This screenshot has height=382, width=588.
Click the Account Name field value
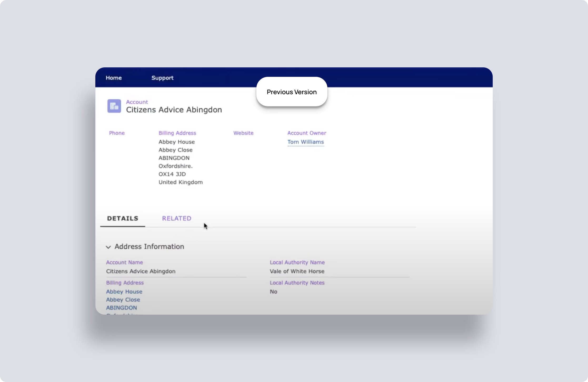pos(141,271)
